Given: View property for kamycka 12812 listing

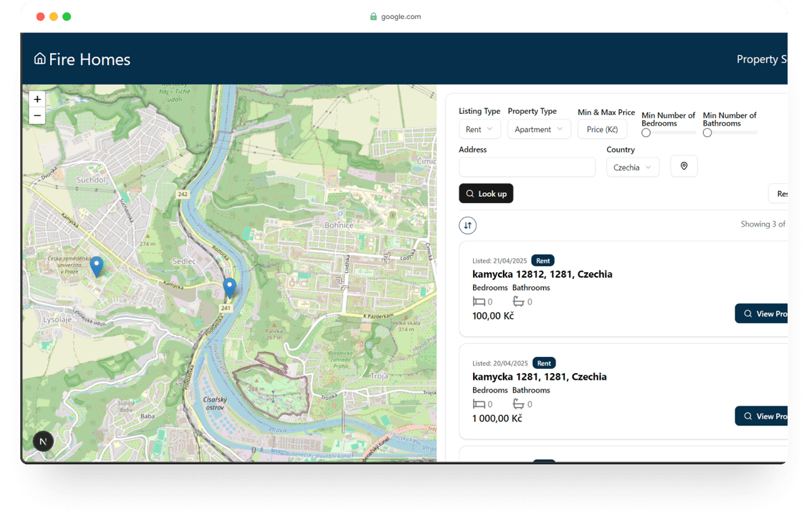Looking at the screenshot, I should point(763,313).
